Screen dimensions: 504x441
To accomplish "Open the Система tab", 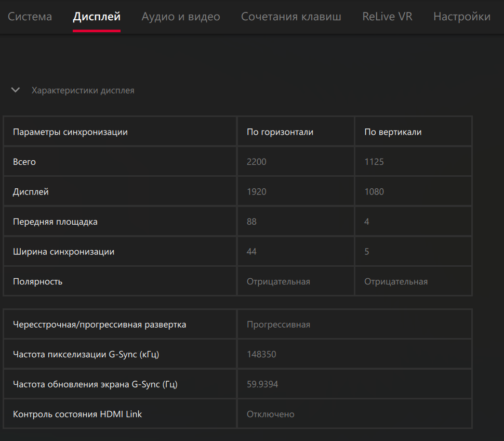I will tap(30, 17).
